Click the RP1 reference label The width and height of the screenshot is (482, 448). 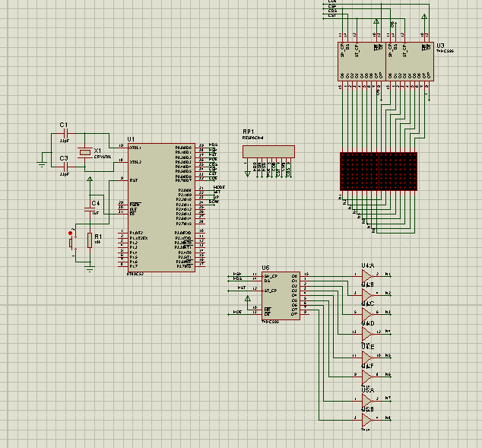pos(249,132)
